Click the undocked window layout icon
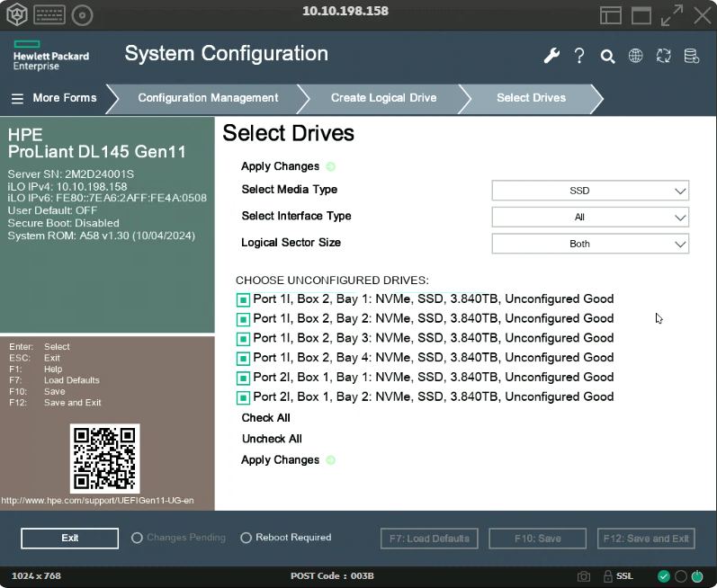Viewport: 717px width, 588px height. pyautogui.click(x=641, y=15)
